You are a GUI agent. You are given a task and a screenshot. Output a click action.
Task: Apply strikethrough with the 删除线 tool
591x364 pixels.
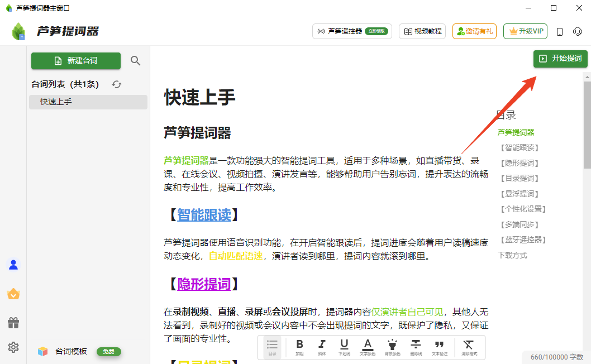coord(416,347)
